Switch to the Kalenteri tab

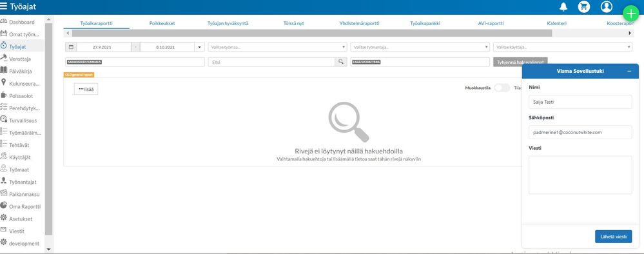pos(556,23)
